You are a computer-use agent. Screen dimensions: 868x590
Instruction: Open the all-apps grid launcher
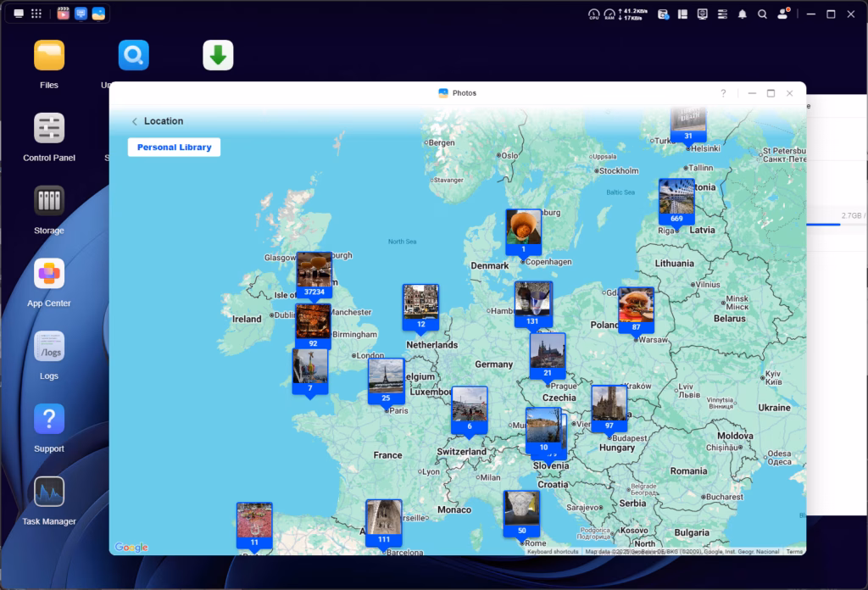click(36, 14)
